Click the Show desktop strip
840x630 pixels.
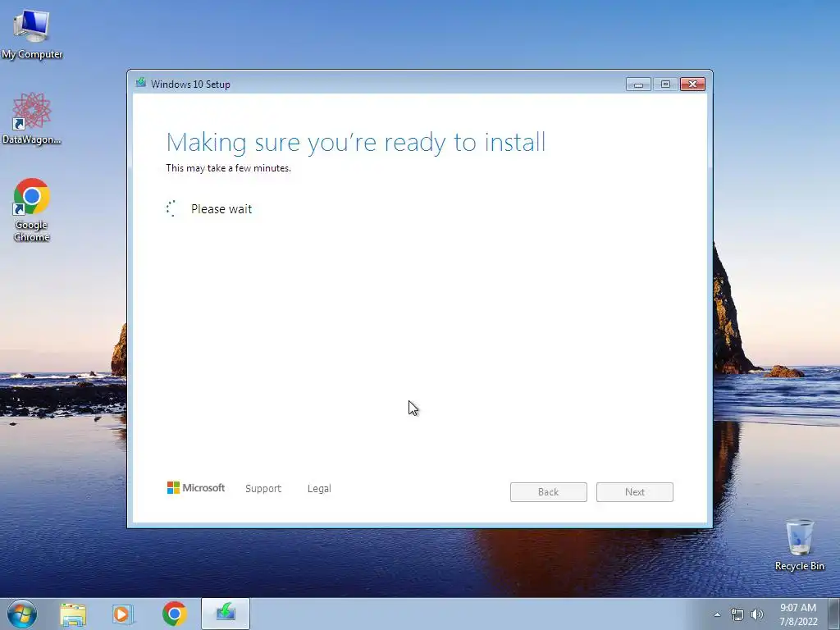(834, 614)
